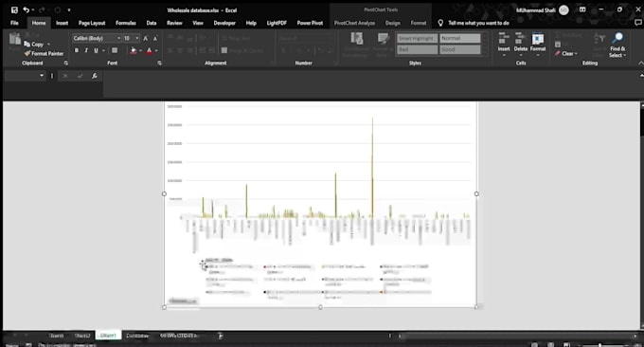Expand the underline style arrow
This screenshot has width=644, height=347.
[103, 50]
